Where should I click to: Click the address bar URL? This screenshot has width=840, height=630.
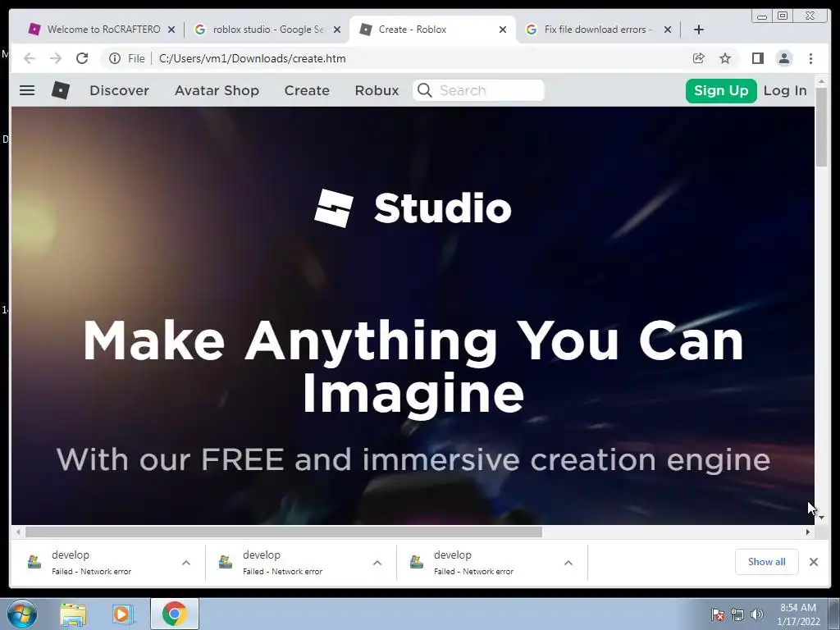click(x=253, y=58)
